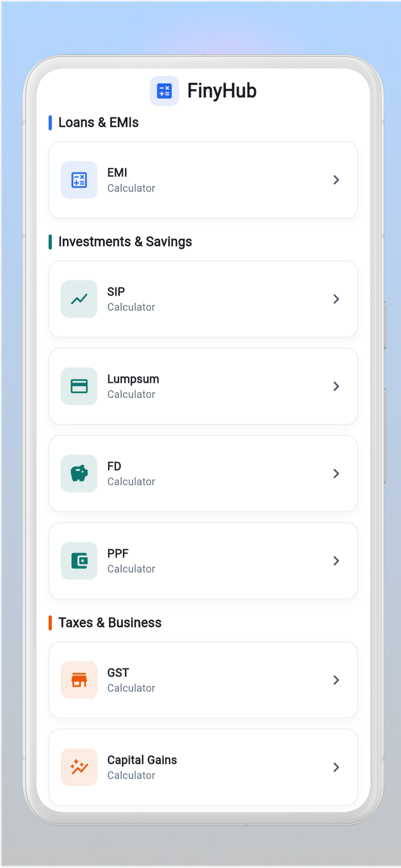Tap the FD piggy bank icon
Image resolution: width=401 pixels, height=868 pixels.
pyautogui.click(x=79, y=473)
